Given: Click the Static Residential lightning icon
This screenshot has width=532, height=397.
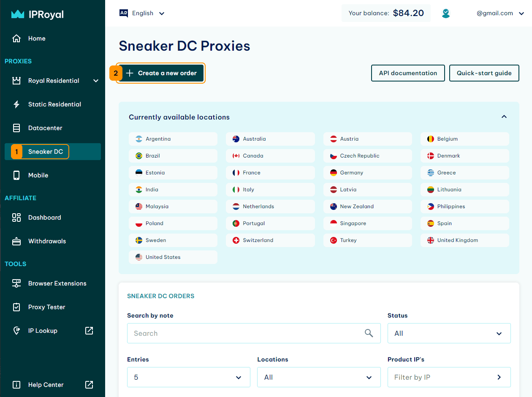Looking at the screenshot, I should point(16,104).
